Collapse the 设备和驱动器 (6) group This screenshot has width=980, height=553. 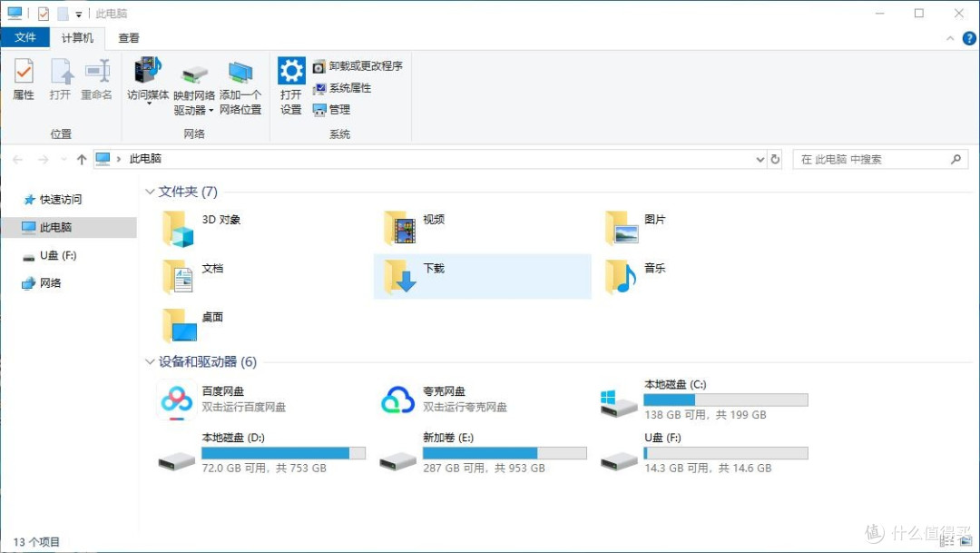(x=150, y=361)
